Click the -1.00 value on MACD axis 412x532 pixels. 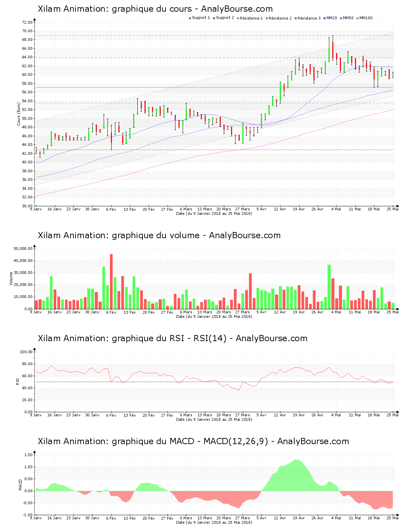pos(27,515)
